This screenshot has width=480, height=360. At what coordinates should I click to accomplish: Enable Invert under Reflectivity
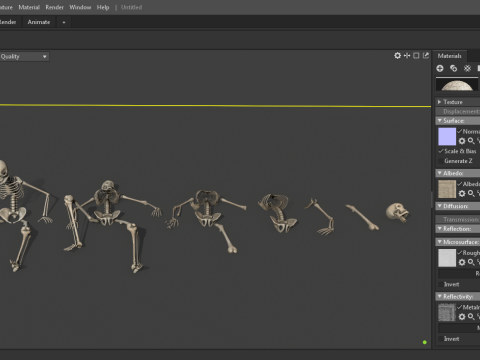pos(441,339)
